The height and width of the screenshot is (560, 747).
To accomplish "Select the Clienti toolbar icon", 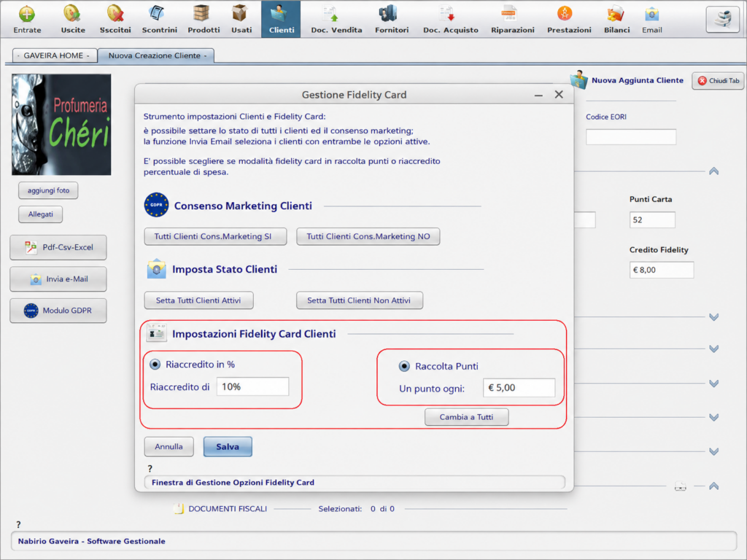I will point(281,19).
